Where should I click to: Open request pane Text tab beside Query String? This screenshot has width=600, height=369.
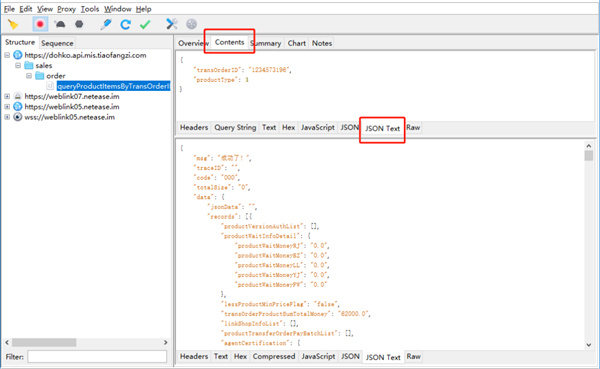click(x=269, y=127)
